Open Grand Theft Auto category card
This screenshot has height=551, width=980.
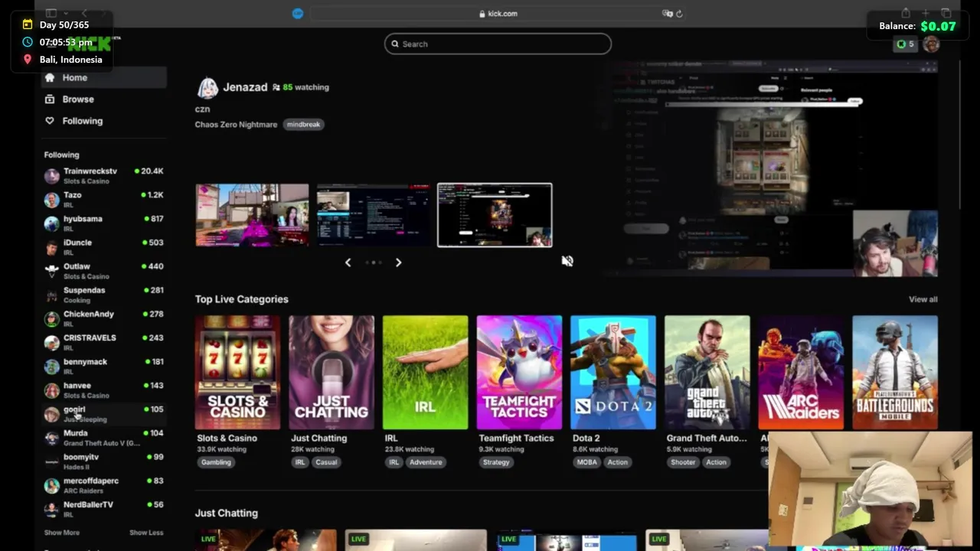(707, 372)
